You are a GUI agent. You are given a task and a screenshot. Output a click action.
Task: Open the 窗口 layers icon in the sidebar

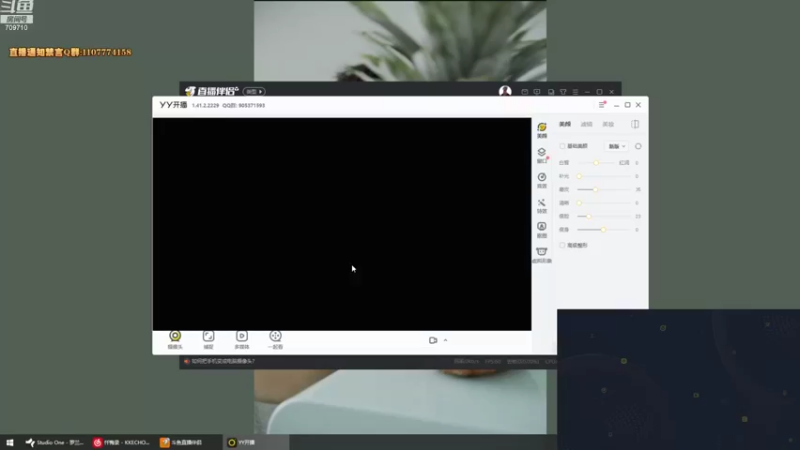542,155
